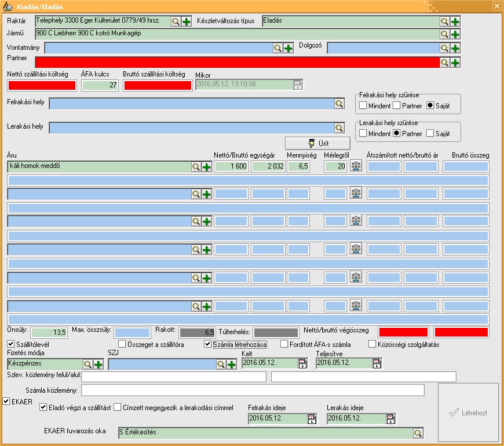Image resolution: width=504 pixels, height=446 pixels.
Task: Select Saját in Lerakási hely szűrése
Action: coord(430,133)
